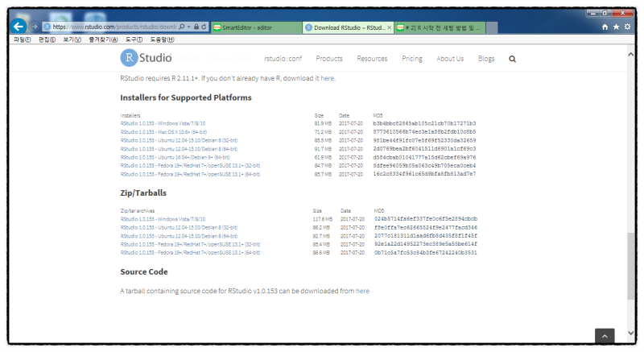
Task: Open the 편집(E) menu
Action: point(47,39)
